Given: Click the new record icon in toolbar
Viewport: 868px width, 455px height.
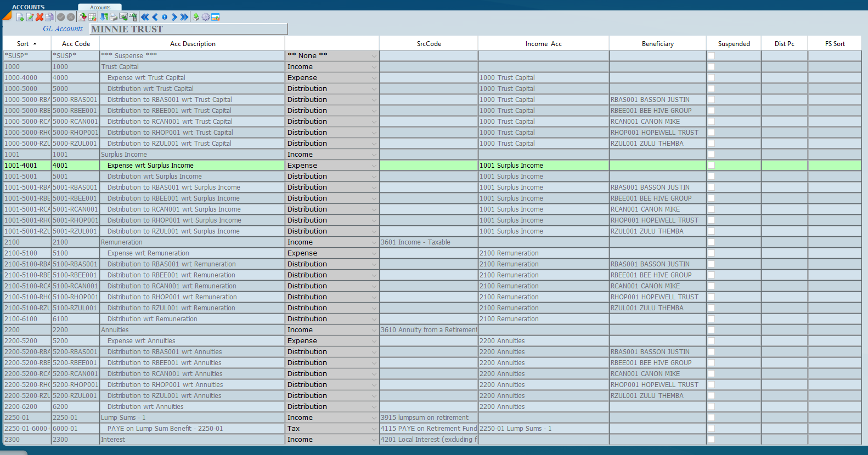Looking at the screenshot, I should click(20, 17).
